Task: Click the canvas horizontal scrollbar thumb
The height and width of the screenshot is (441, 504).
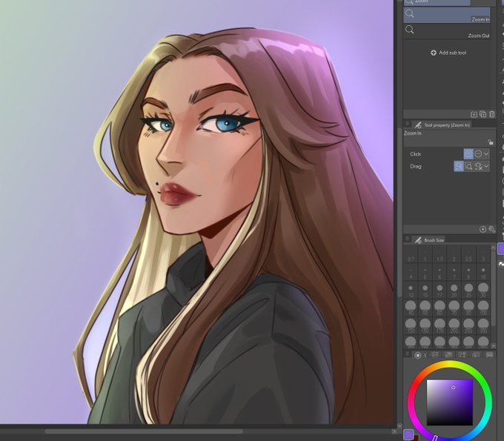Action: (x=144, y=431)
